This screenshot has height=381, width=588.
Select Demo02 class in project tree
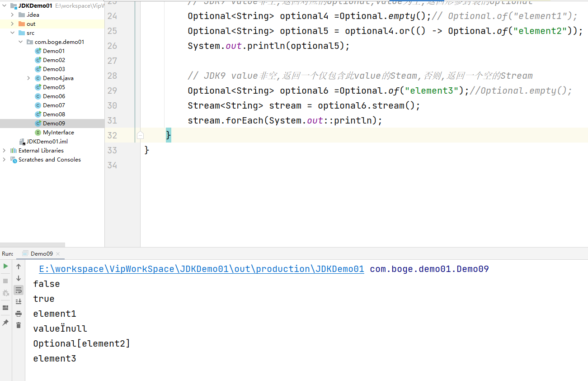pos(54,60)
